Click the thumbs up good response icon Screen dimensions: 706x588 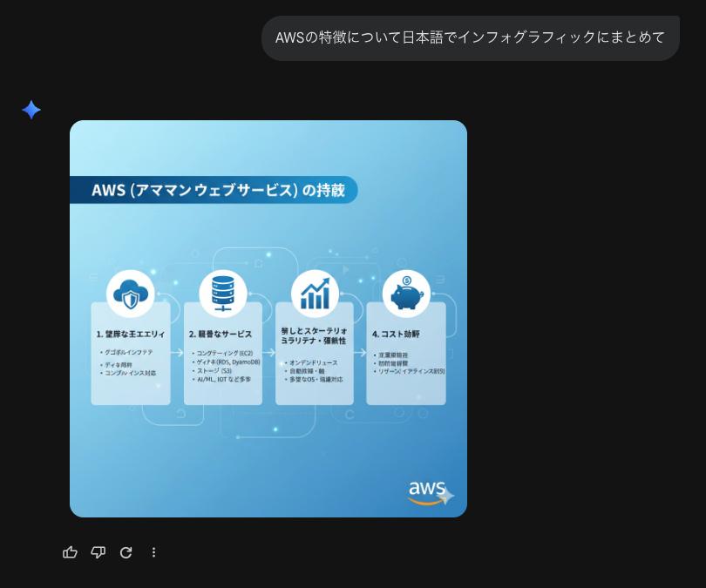click(x=70, y=552)
